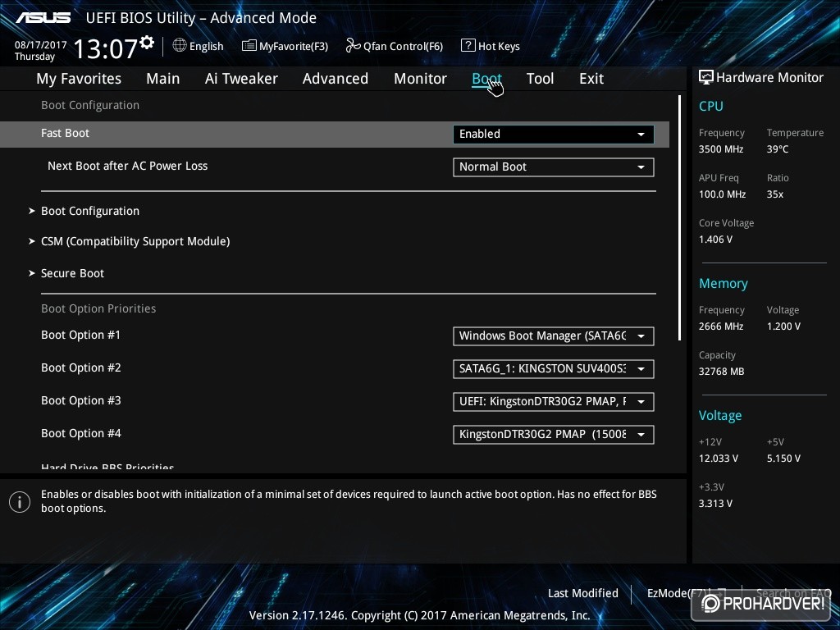The image size is (840, 630).
Task: Click the CPU frequency value 3500 MHz
Action: pos(720,149)
